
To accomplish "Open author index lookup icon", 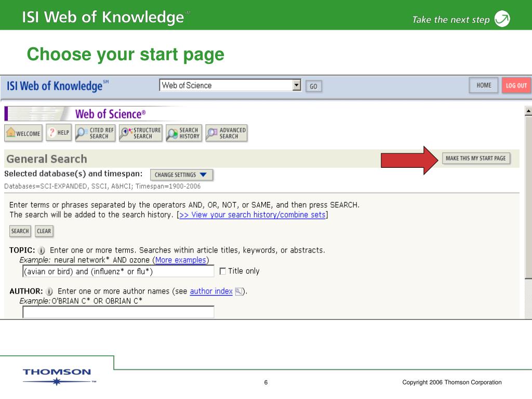I will pos(238,291).
